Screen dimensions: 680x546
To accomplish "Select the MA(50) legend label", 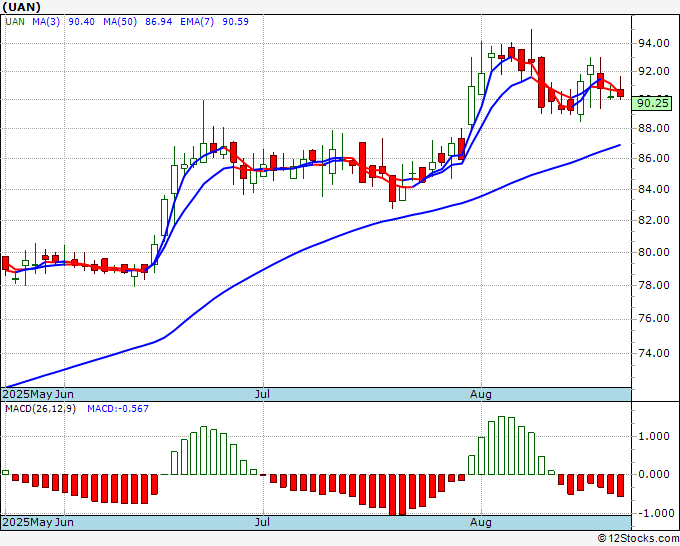I will pos(120,22).
